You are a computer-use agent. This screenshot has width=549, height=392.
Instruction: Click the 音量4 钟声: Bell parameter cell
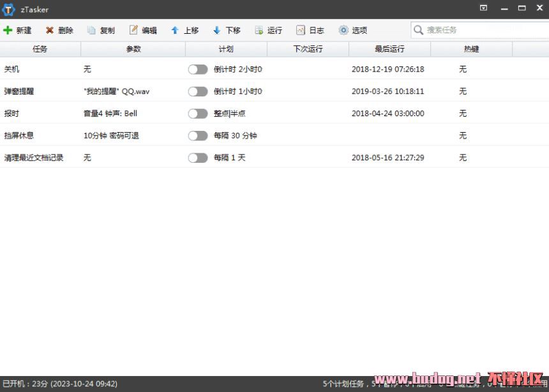coord(110,114)
